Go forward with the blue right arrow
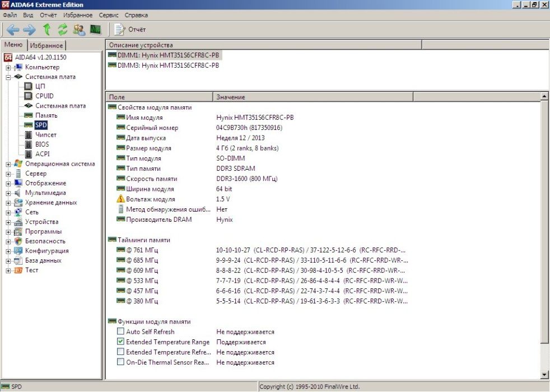Viewport: 550px width, 392px height. (x=29, y=30)
